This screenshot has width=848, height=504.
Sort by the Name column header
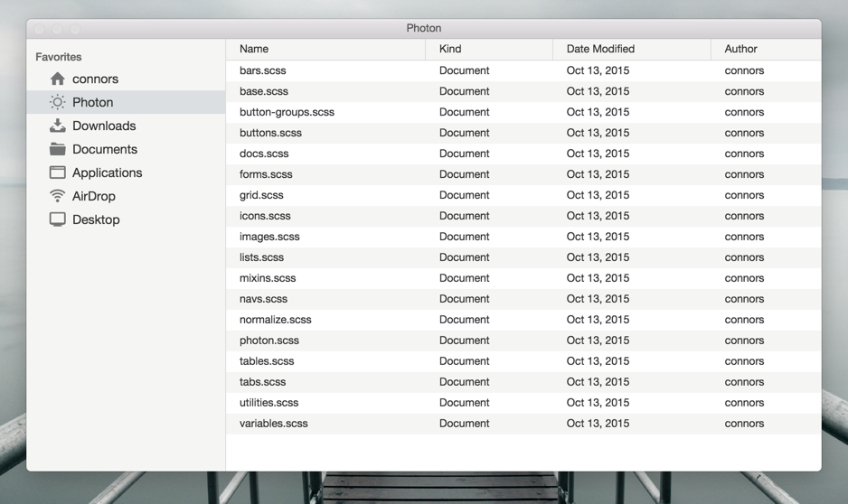click(325, 49)
